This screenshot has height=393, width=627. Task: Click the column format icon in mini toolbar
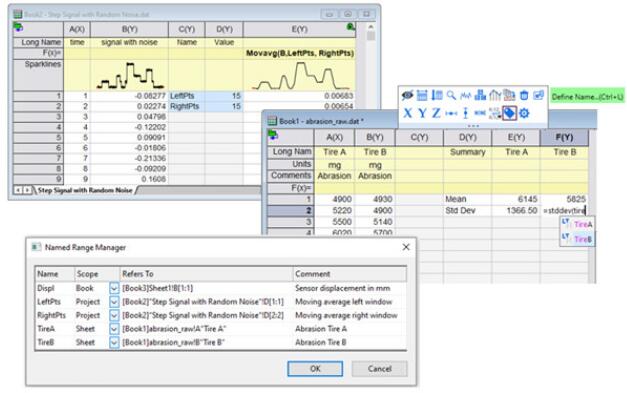422,96
